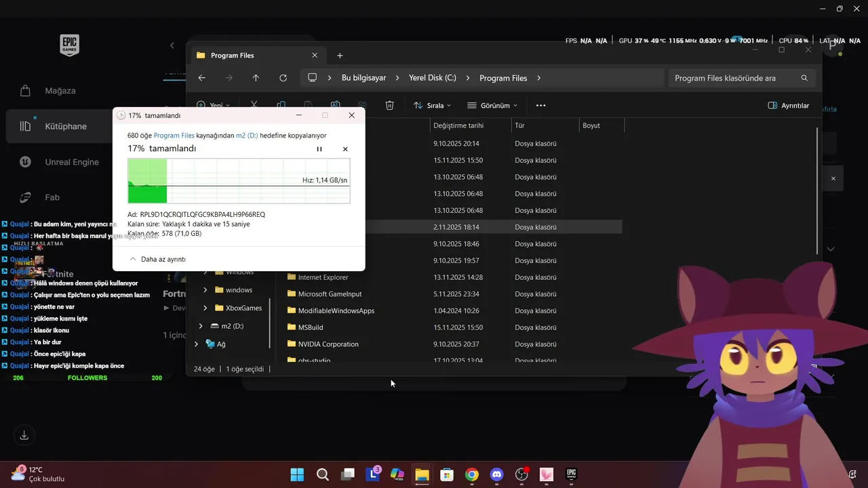This screenshot has width=868, height=488.
Task: Expand chevron after 'Yerel Disk (C:)' in address bar
Action: (468, 78)
